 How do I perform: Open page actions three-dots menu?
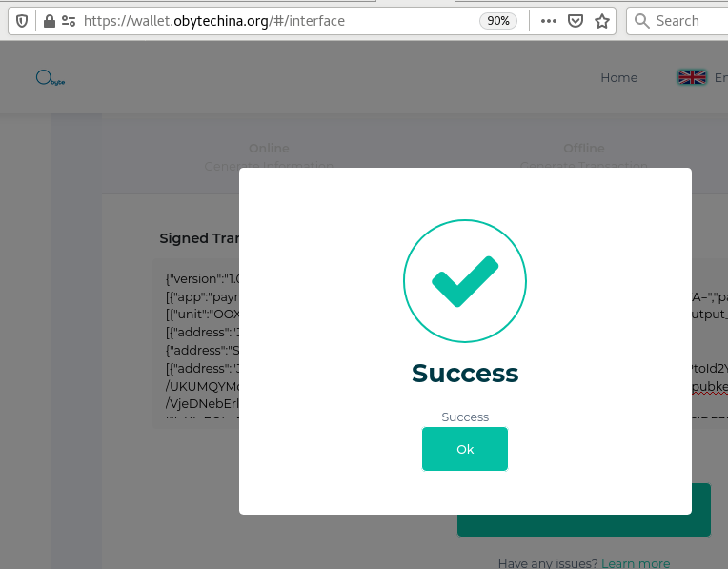tap(548, 21)
